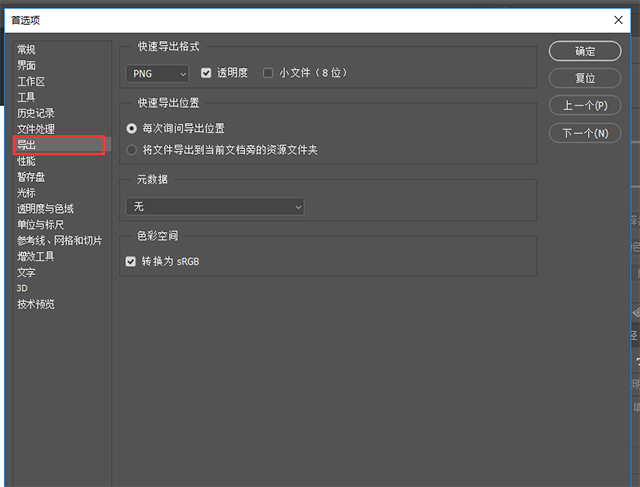Switch to the 界面 preferences category

coord(26,66)
